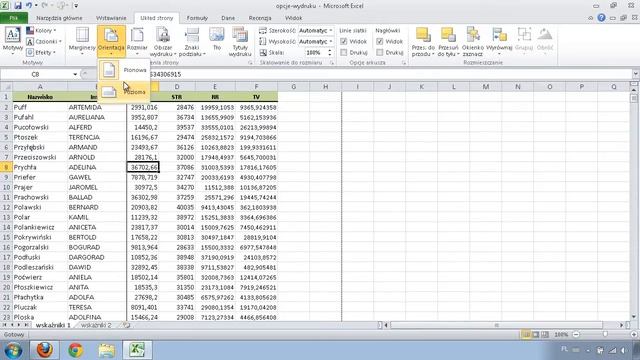Switch to Dane tab

[228, 18]
